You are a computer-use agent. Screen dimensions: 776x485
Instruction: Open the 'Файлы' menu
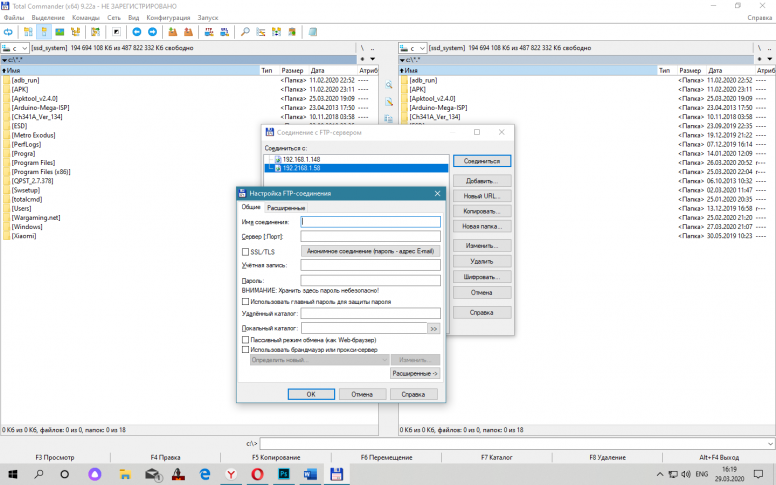click(x=13, y=17)
